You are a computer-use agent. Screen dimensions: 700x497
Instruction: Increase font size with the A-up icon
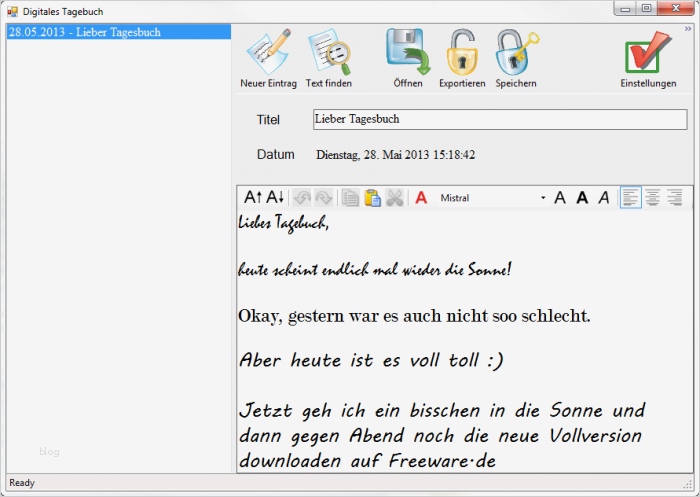pyautogui.click(x=253, y=197)
